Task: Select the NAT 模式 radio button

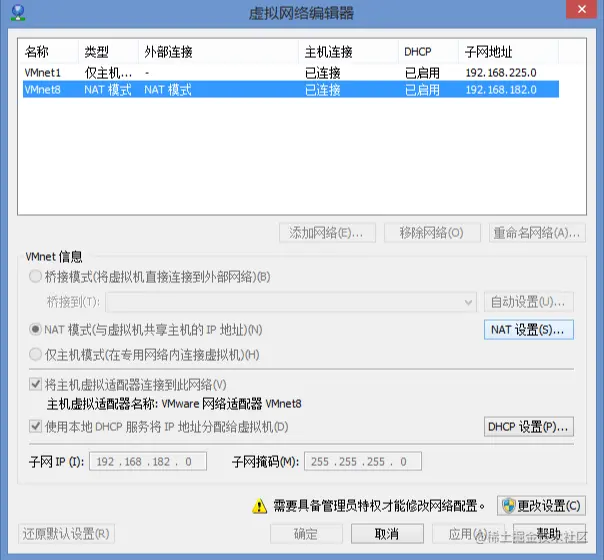Action: click(x=35, y=329)
